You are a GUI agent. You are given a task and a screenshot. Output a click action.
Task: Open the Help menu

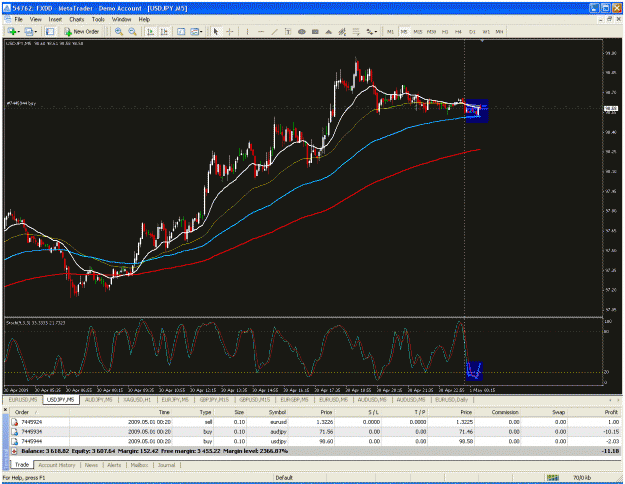(144, 19)
